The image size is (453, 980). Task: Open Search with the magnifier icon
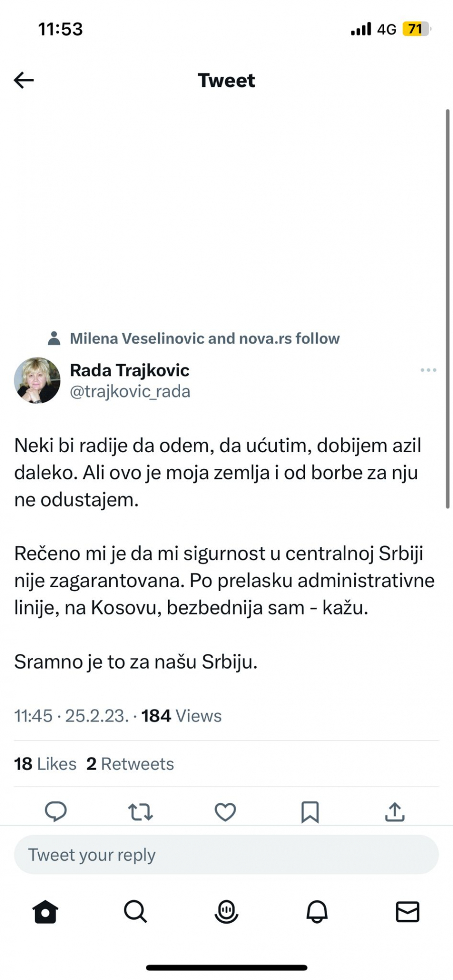click(x=135, y=912)
